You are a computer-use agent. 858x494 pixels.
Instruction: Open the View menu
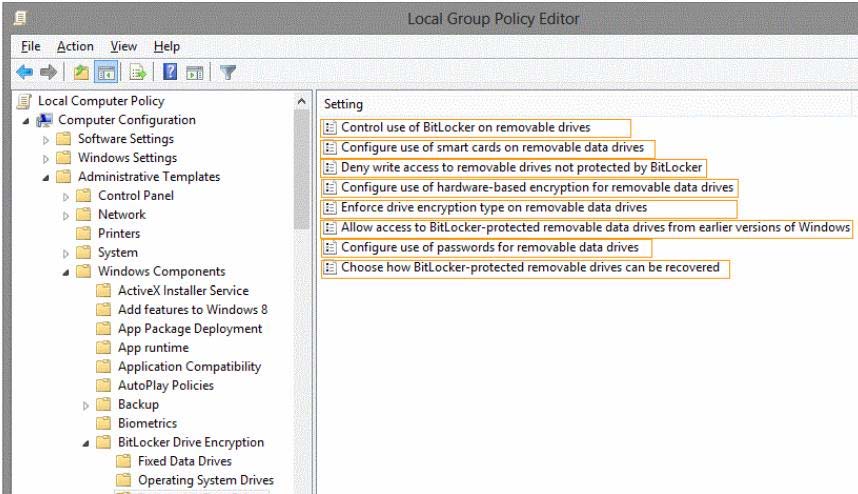coord(123,47)
